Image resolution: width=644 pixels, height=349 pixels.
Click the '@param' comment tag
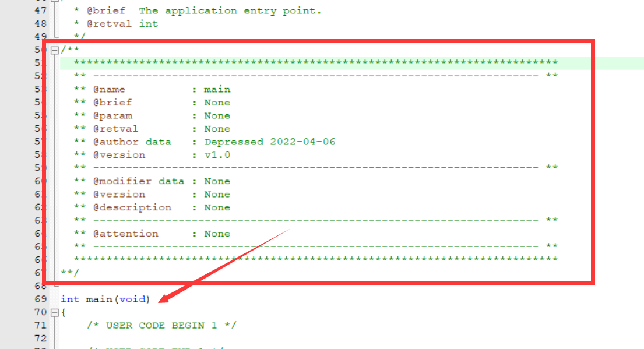(x=112, y=116)
